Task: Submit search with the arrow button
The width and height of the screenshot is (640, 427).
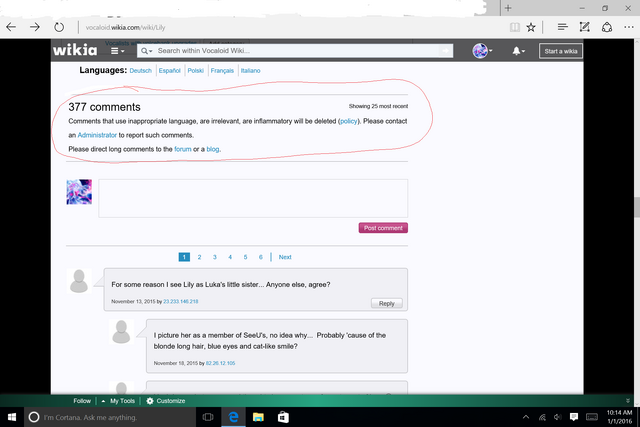Action: coord(445,51)
